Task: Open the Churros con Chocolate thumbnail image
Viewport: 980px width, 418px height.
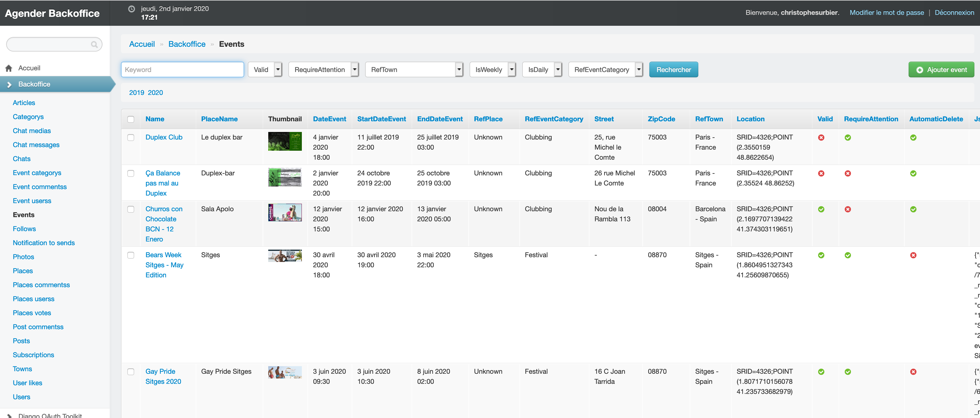Action: tap(284, 212)
